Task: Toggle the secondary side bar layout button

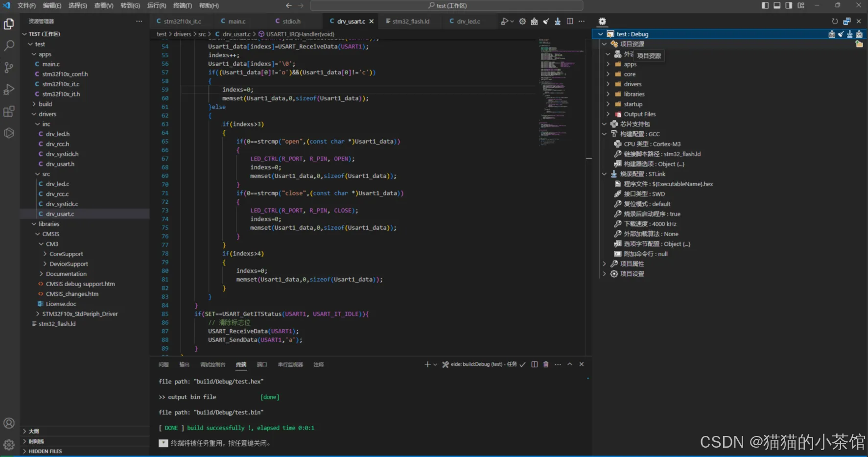Action: click(789, 5)
